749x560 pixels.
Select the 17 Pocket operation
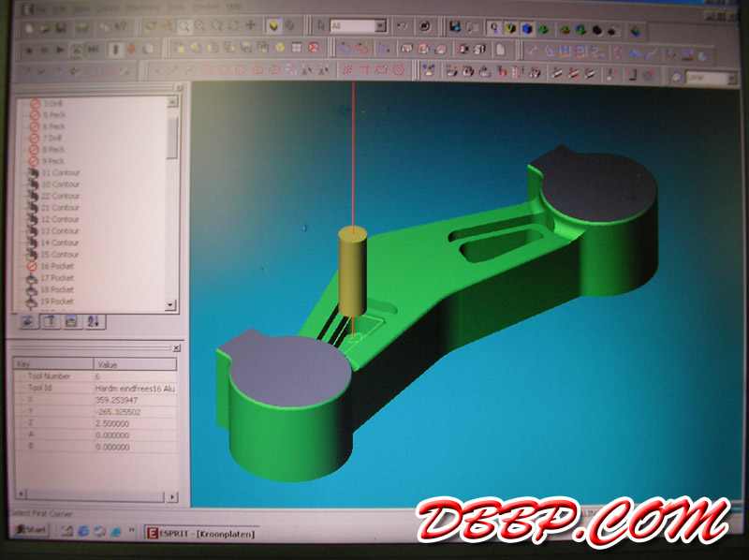click(x=57, y=278)
